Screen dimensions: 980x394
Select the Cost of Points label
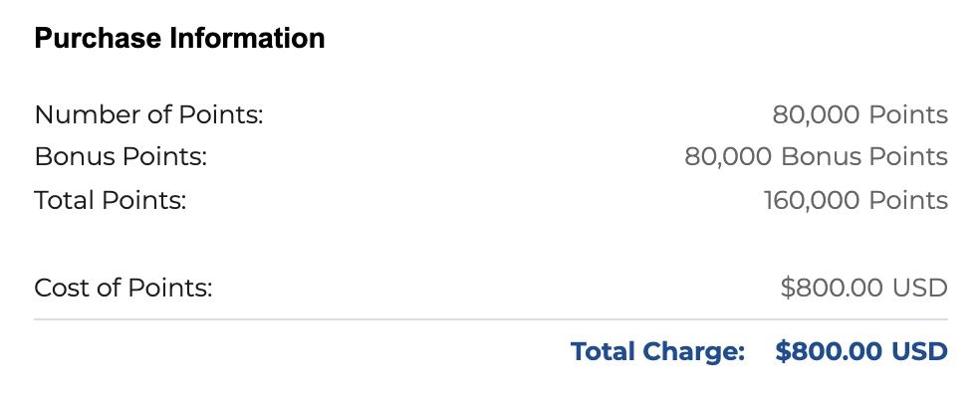(123, 289)
